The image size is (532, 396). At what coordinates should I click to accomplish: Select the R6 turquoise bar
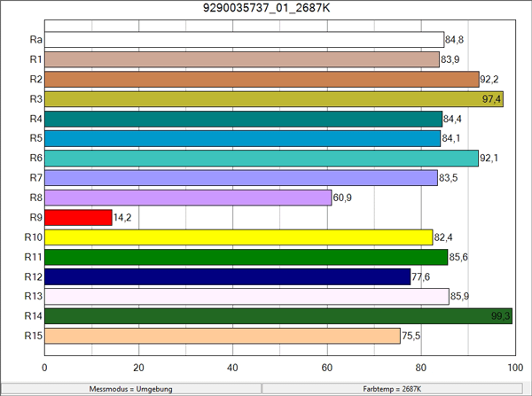coord(262,158)
